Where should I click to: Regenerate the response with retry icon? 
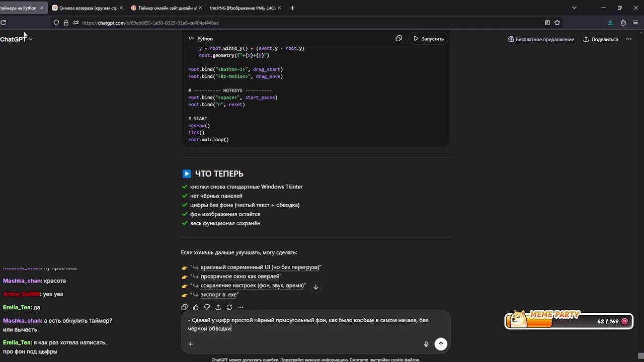[x=229, y=307]
